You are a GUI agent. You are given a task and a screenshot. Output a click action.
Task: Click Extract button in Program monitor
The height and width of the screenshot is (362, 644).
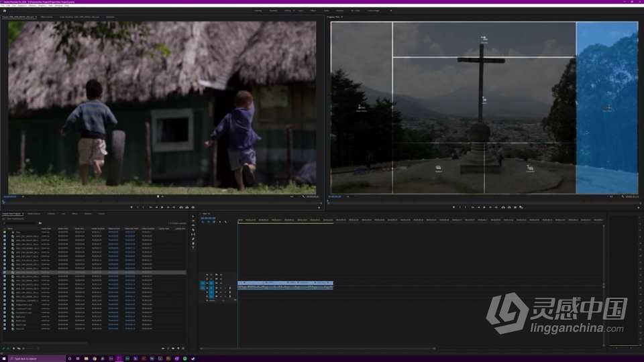coord(509,207)
